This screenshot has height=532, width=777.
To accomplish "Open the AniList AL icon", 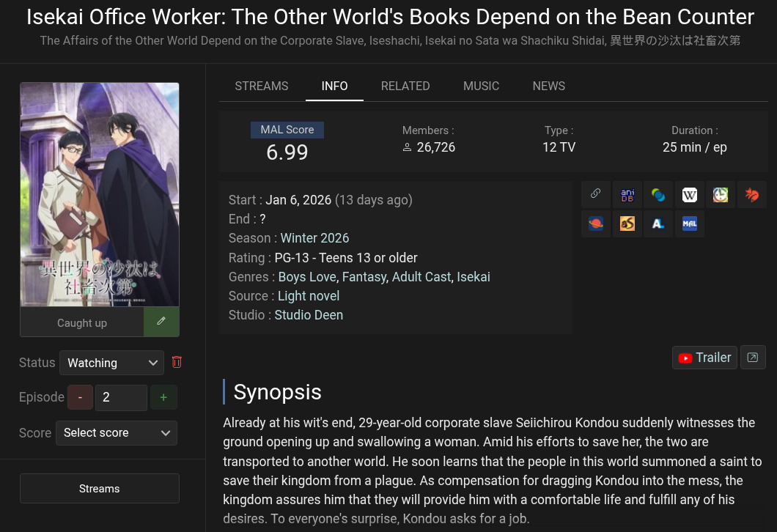I will 658,224.
